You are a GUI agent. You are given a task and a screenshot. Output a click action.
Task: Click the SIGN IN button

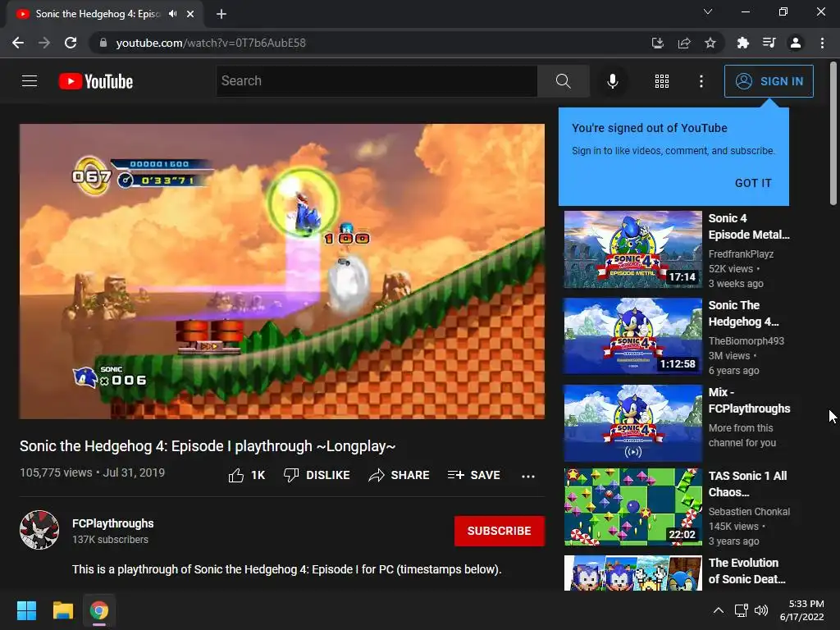(x=769, y=81)
